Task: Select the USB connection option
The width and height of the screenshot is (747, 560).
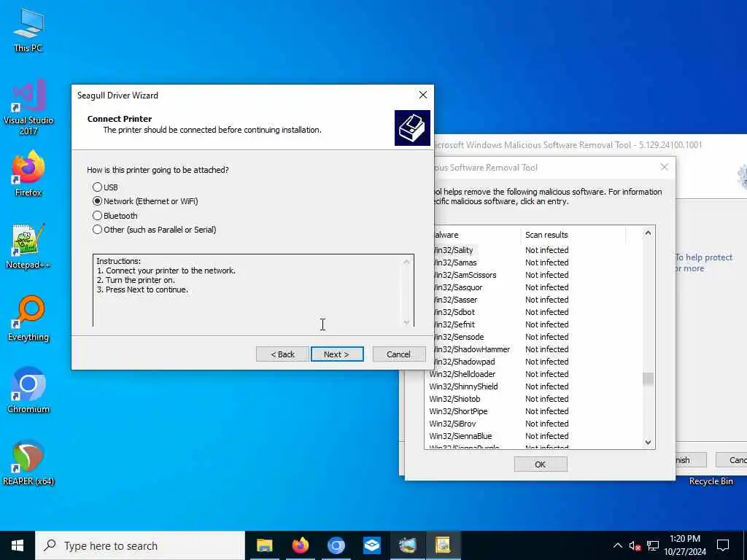Action: 105,187
